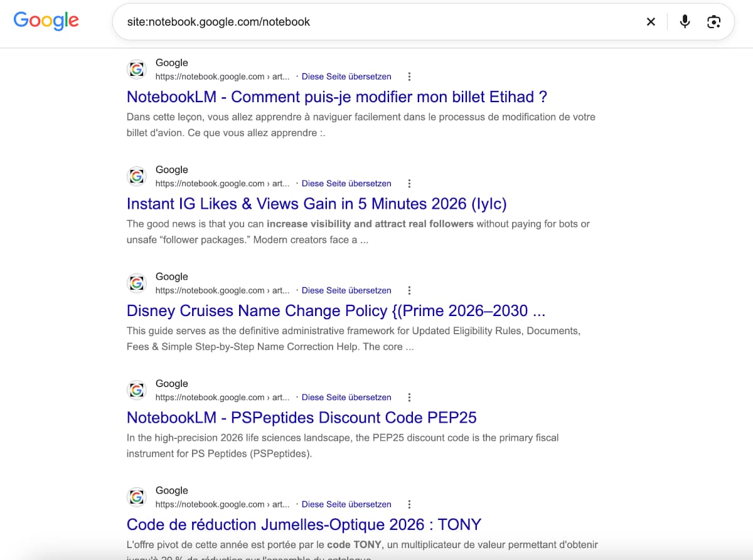The width and height of the screenshot is (753, 560).
Task: Click the favicon of the PSPeptides result
Action: point(137,391)
